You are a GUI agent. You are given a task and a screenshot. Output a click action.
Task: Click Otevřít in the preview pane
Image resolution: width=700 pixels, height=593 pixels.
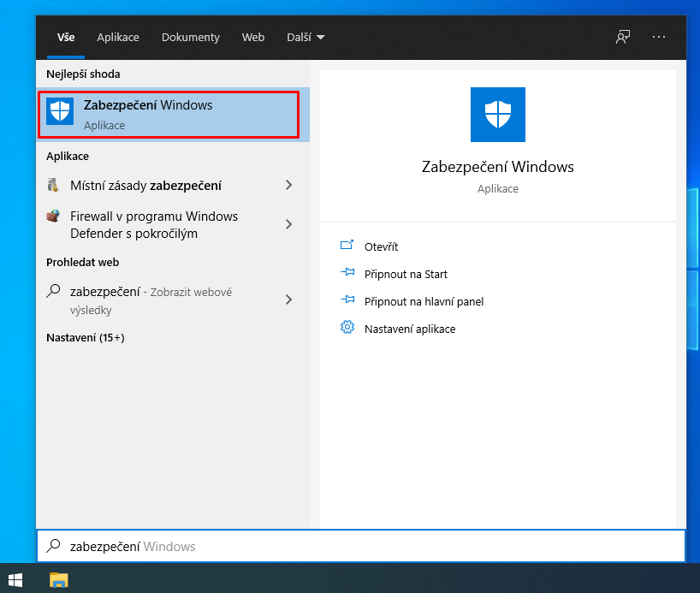(x=381, y=247)
